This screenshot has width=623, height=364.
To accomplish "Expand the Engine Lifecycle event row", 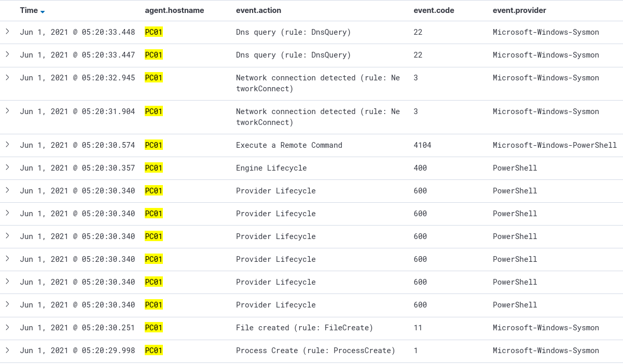I will coord(7,167).
